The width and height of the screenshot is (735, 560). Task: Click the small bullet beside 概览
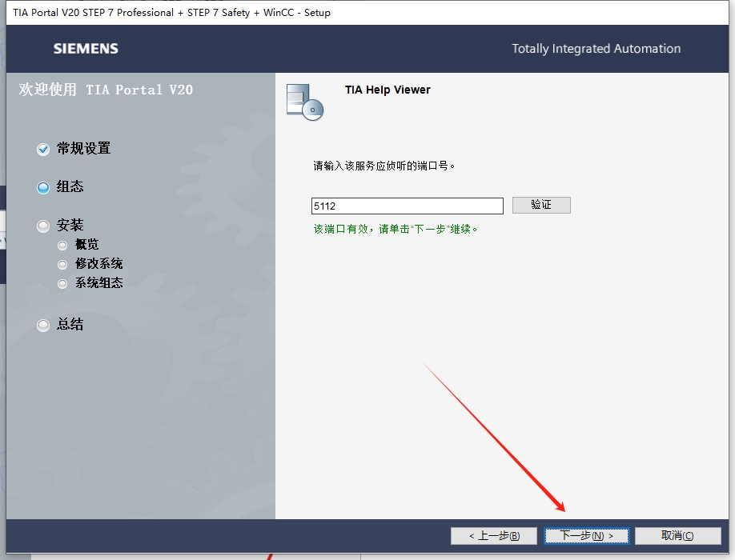[62, 246]
